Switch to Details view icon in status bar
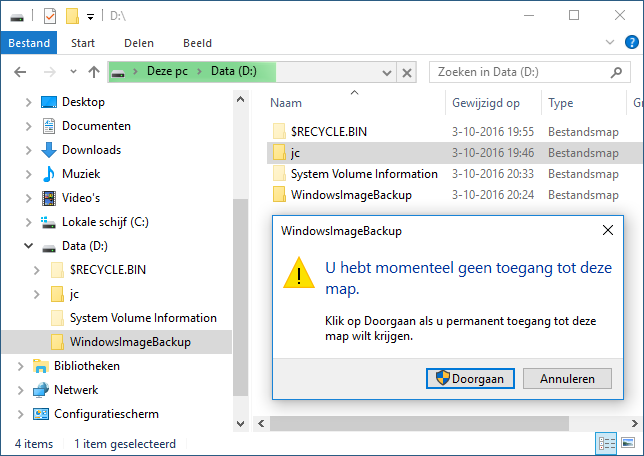Viewport: 644px width, 456px height. tap(606, 443)
